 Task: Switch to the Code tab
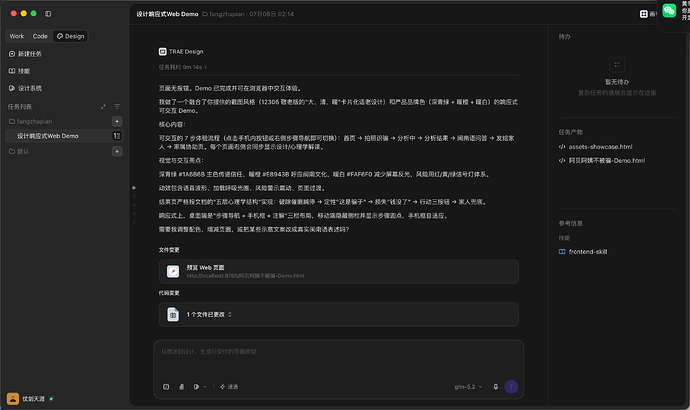coord(40,36)
